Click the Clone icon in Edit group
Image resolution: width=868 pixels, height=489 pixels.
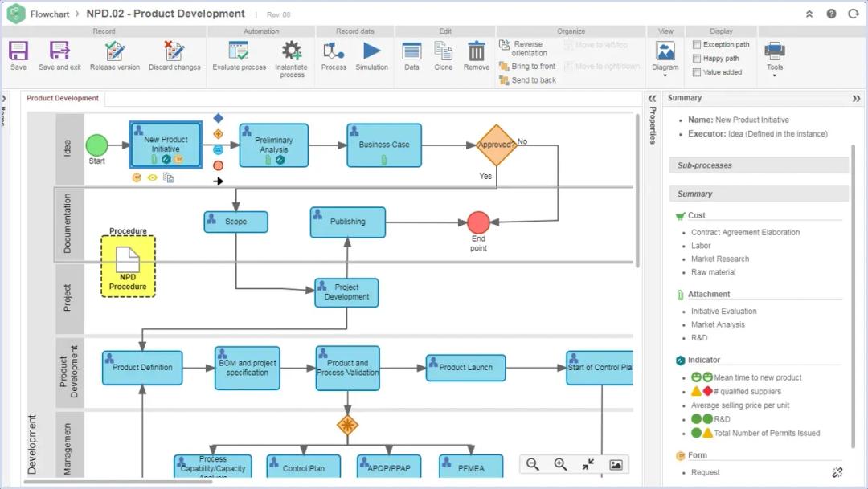pos(444,52)
